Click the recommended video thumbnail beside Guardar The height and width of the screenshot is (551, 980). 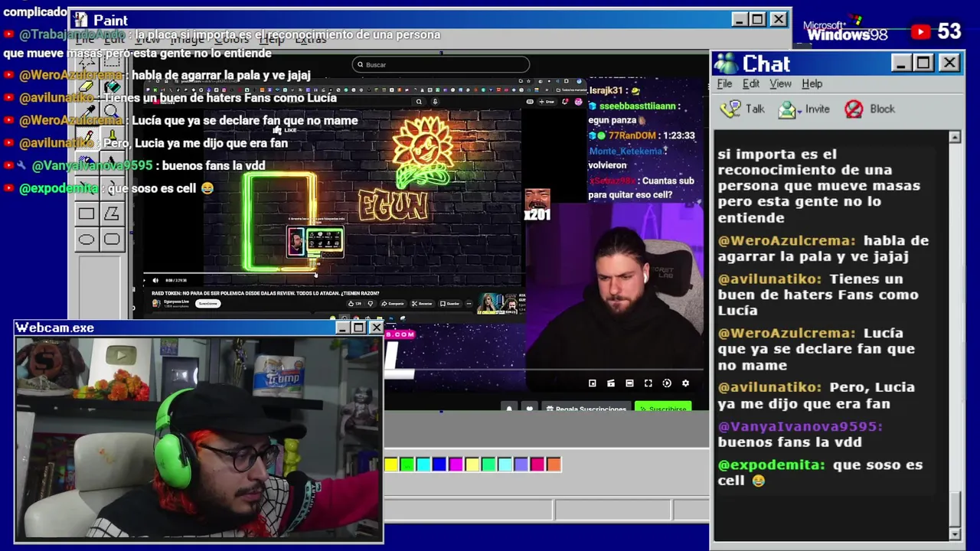click(498, 304)
